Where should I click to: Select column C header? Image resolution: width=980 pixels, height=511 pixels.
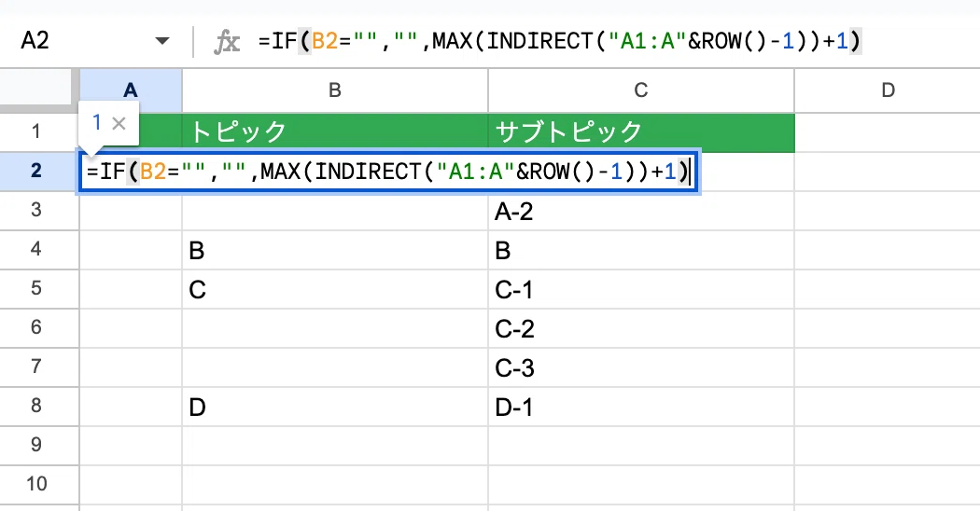tap(641, 90)
